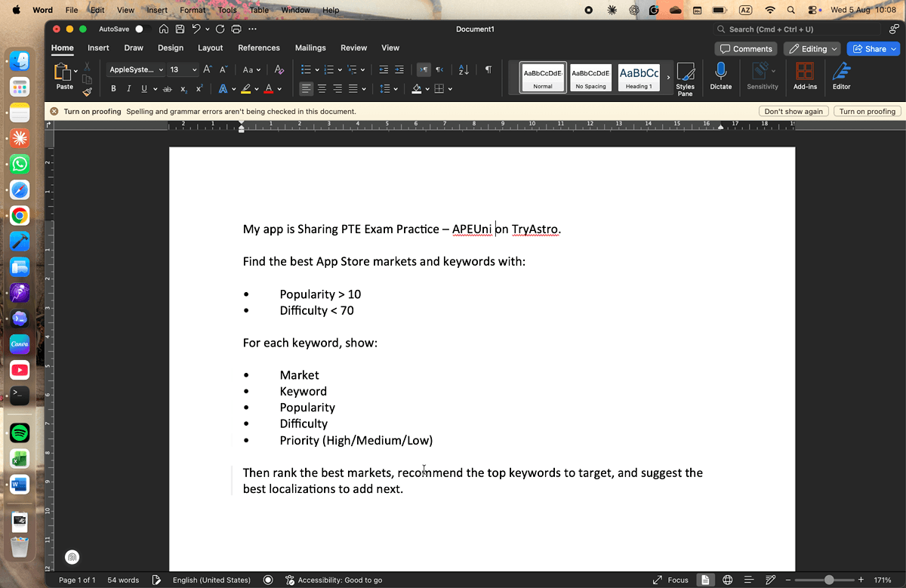Screen dimensions: 906x588
Task: Open the Mailings tab
Action: click(x=310, y=48)
